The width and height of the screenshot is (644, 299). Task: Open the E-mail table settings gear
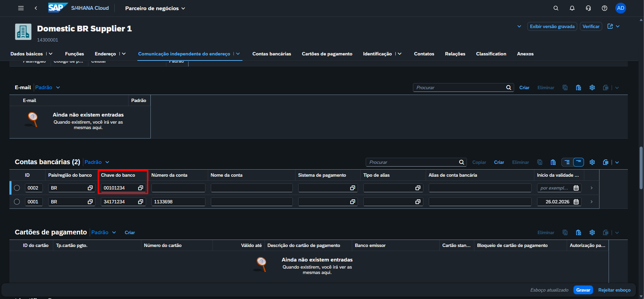[x=592, y=88]
